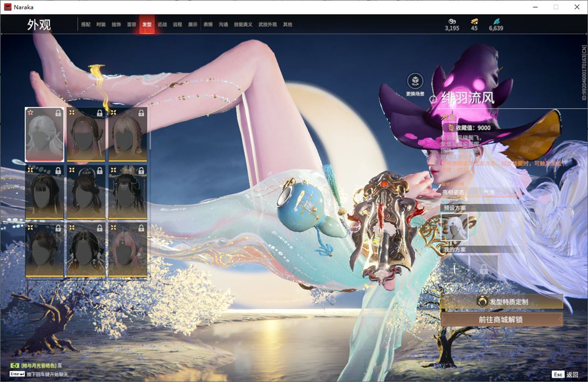Image resolution: width=588 pixels, height=382 pixels.
Task: Open the 沟通 tab
Action: point(224,24)
